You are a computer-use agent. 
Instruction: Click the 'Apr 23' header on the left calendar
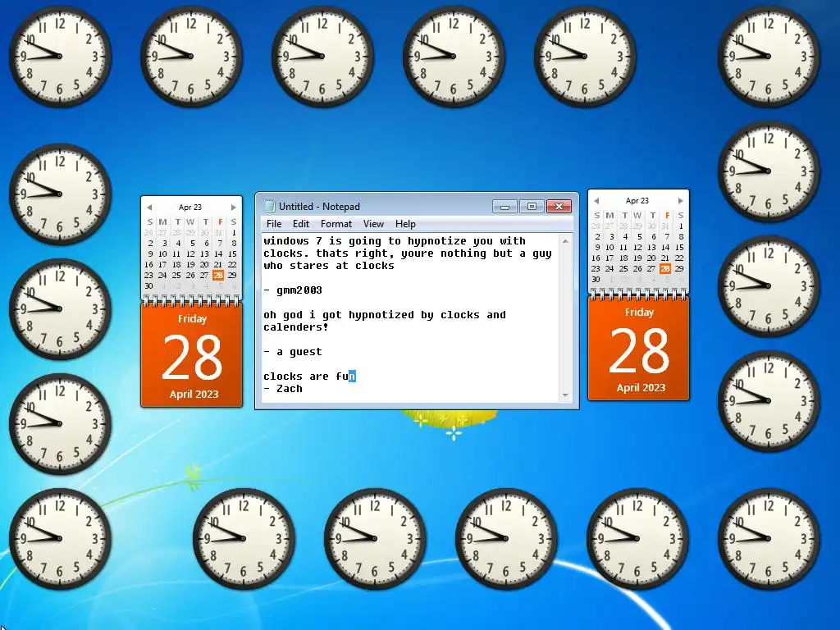(x=190, y=208)
